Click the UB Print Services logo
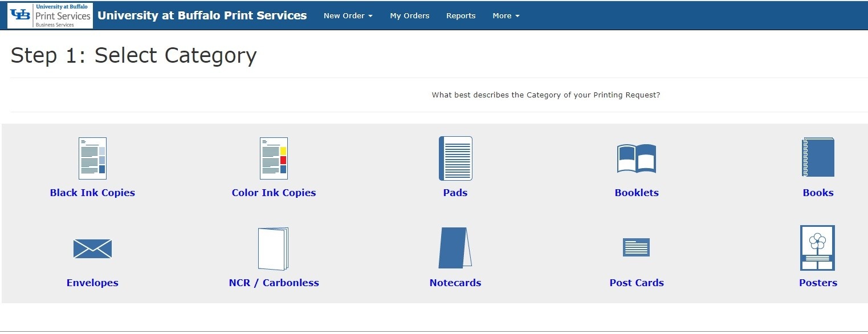The image size is (868, 334). 50,15
